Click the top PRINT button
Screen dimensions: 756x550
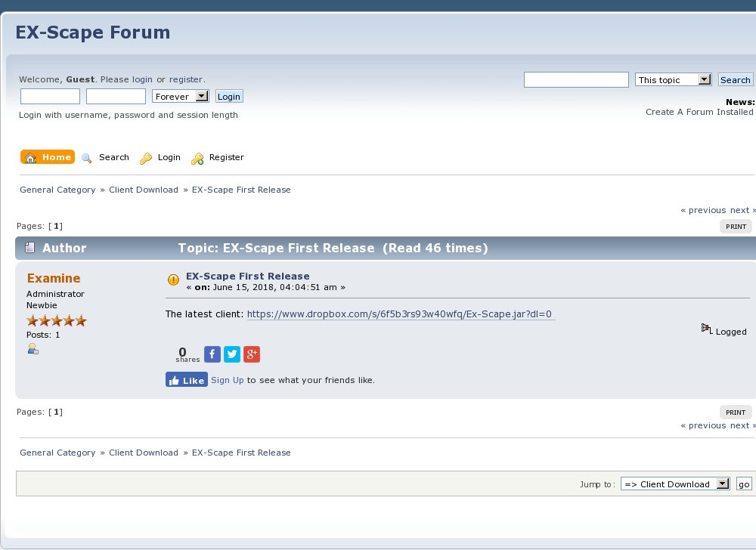point(736,227)
